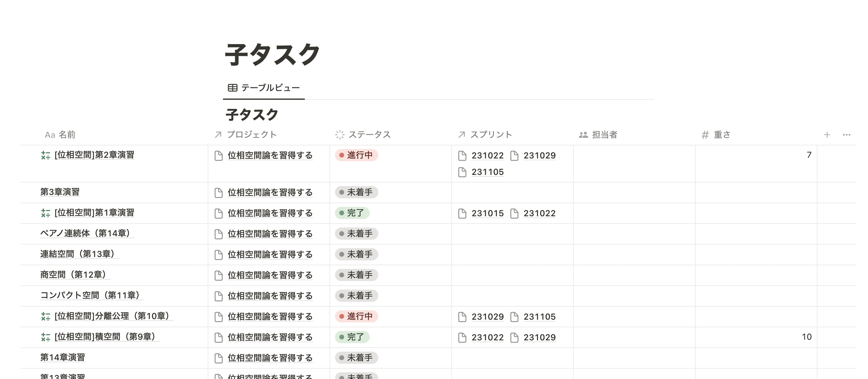Click 未着手 status of コンパクト空間 row
Image resolution: width=868 pixels, height=379 pixels.
pyautogui.click(x=356, y=296)
